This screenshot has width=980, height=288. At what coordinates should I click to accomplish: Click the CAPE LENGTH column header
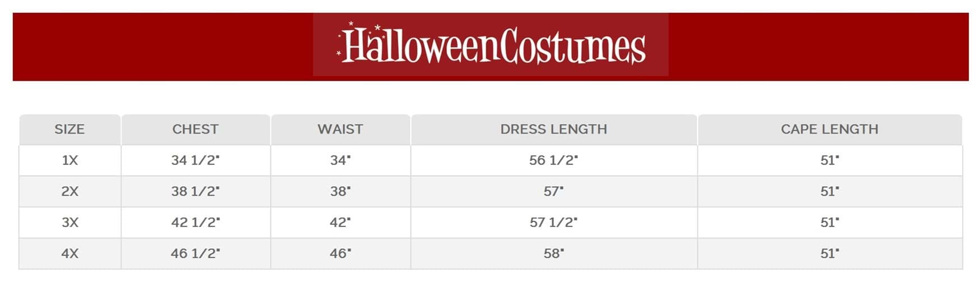coord(829,129)
